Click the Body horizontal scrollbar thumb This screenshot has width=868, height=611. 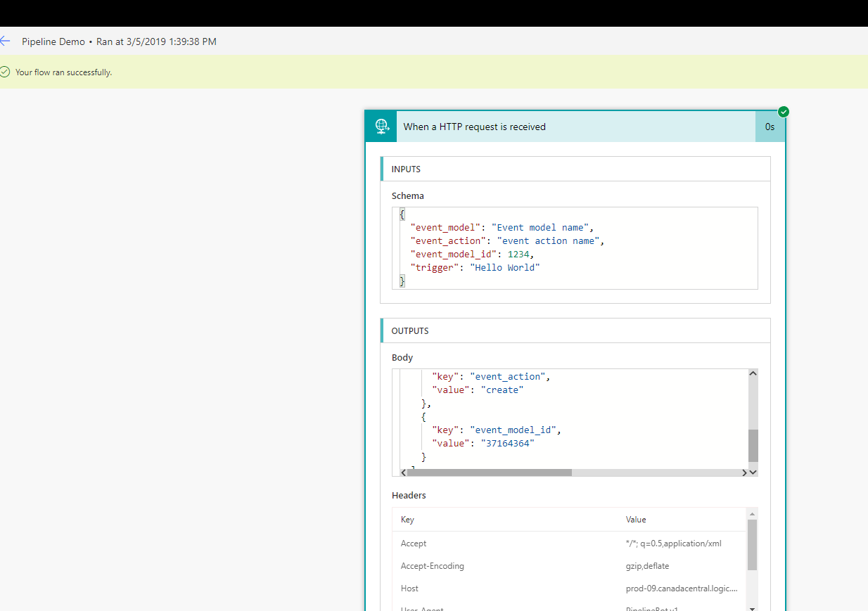pyautogui.click(x=489, y=472)
